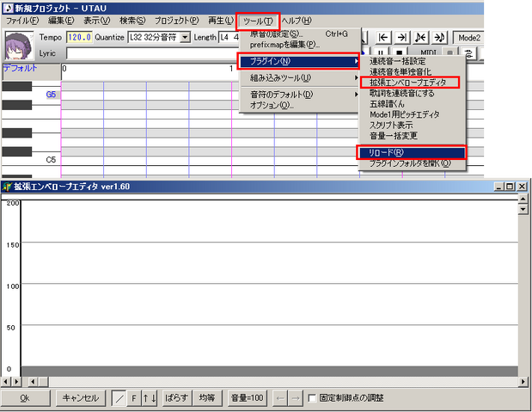The image size is (532, 412).
Task: Choose スクリプト表示 plugin
Action: coord(412,125)
